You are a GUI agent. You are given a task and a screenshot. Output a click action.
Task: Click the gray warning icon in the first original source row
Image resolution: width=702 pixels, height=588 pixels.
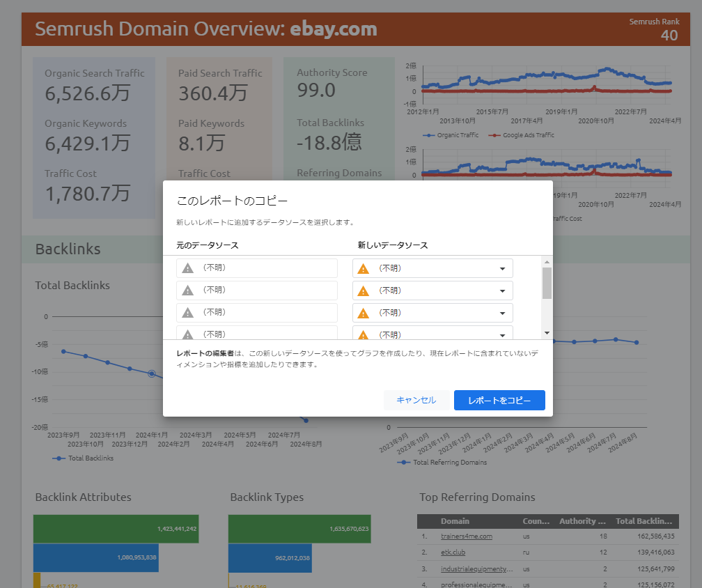click(x=187, y=268)
